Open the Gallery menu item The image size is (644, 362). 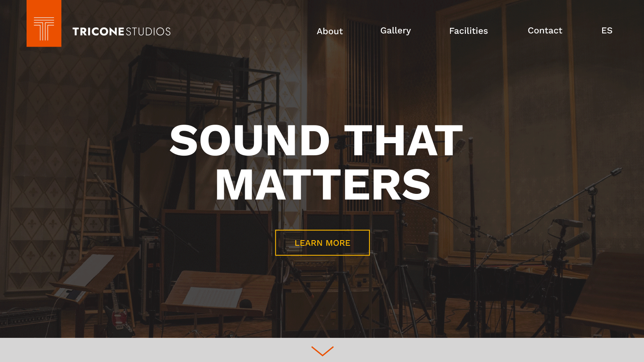(x=396, y=31)
